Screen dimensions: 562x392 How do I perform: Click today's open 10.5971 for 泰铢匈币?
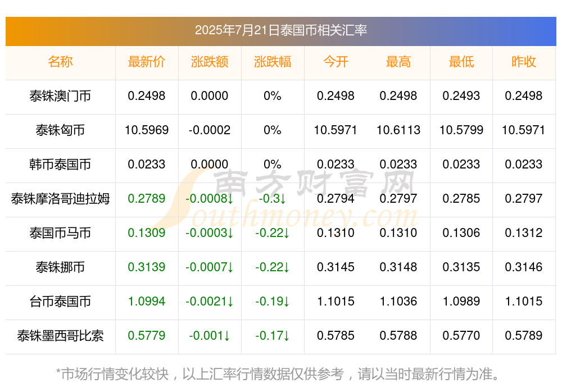pyautogui.click(x=336, y=130)
